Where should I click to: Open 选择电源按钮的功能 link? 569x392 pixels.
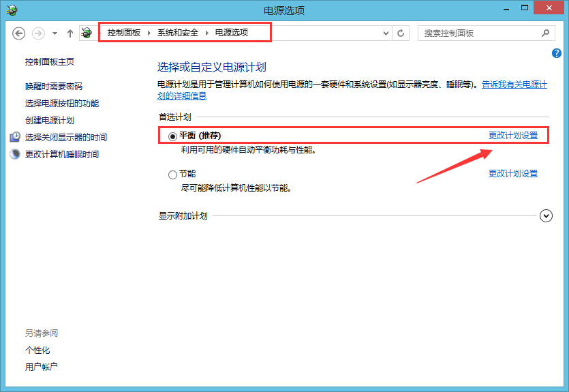[62, 104]
